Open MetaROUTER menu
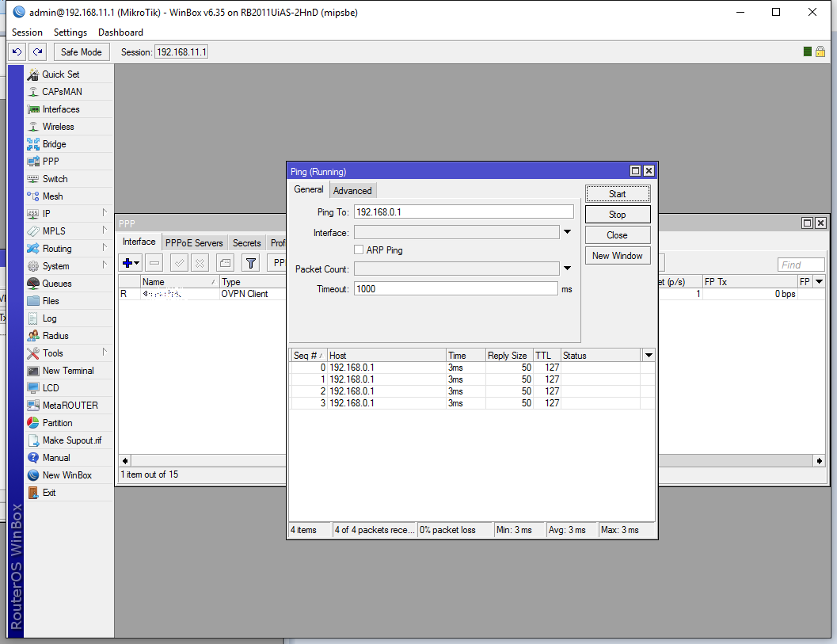This screenshot has height=644, width=837. coord(70,406)
